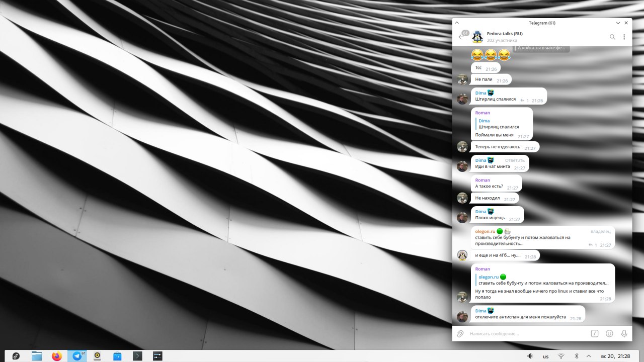
Task: Open sender name olegon.ru on the owner message
Action: (x=485, y=231)
